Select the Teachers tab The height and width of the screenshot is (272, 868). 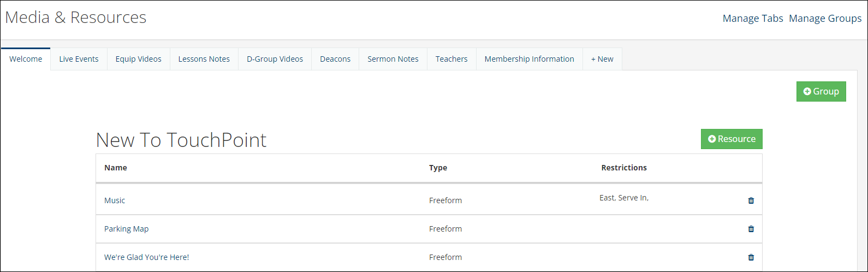(451, 59)
